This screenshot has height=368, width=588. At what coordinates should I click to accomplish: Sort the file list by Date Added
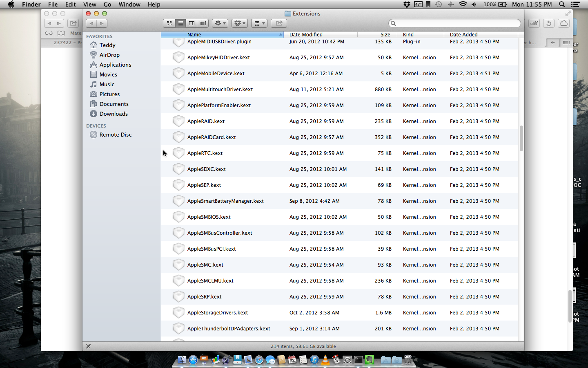coord(481,34)
